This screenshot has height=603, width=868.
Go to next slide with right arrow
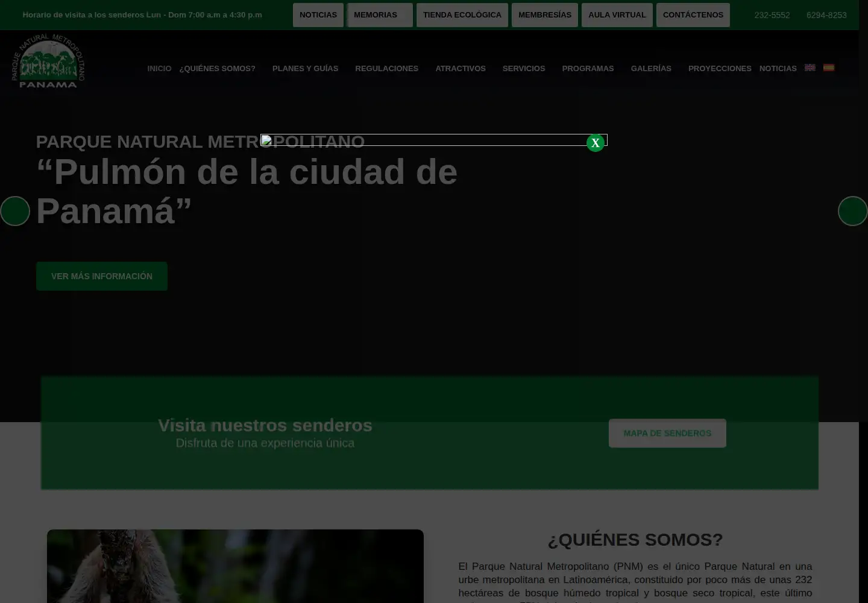pos(853,211)
